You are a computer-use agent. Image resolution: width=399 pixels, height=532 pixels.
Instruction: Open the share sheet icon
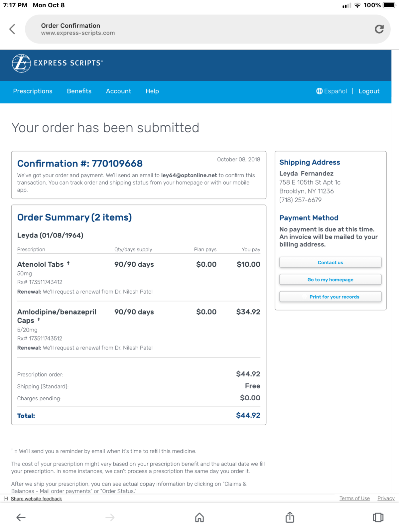(290, 517)
